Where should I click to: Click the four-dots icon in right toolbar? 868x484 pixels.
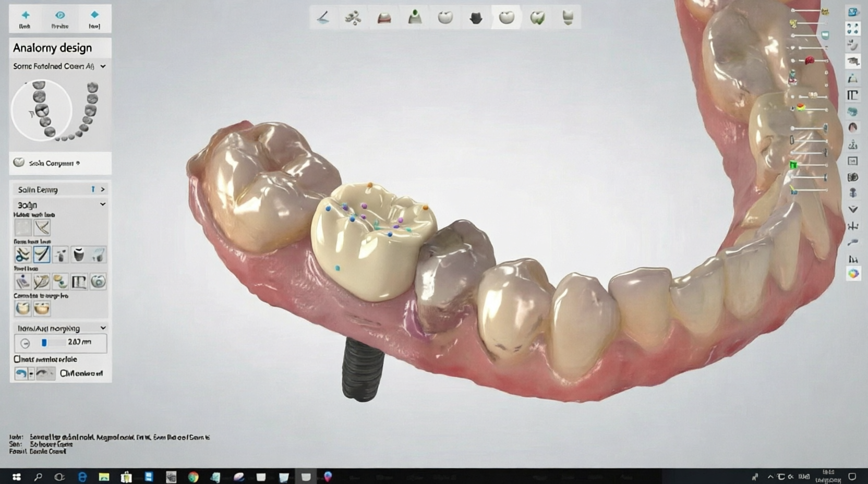coord(853,28)
